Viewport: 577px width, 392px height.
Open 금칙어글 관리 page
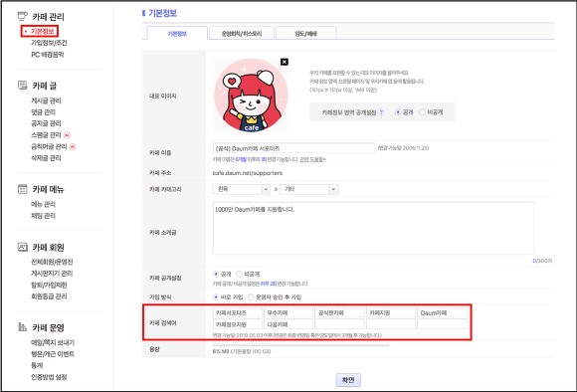(49, 146)
